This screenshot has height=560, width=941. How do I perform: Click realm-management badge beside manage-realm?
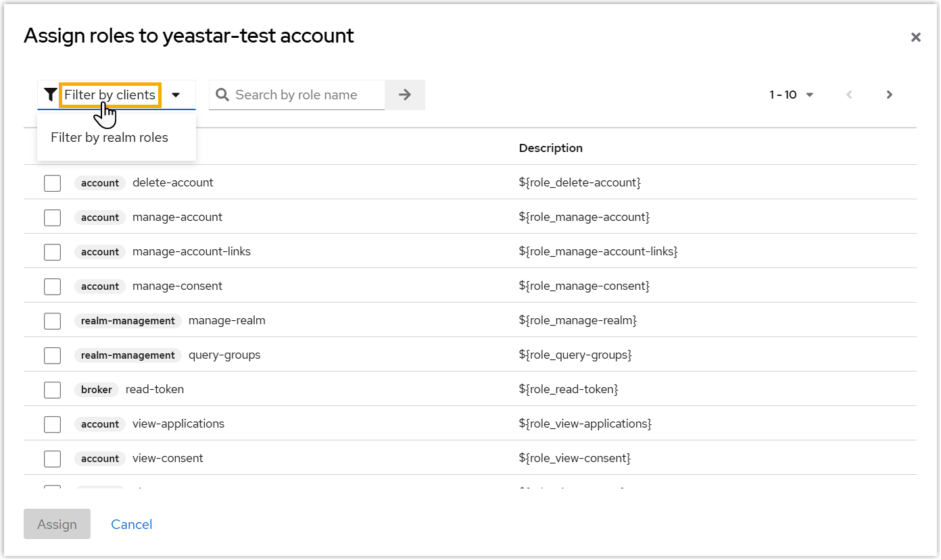click(x=128, y=321)
